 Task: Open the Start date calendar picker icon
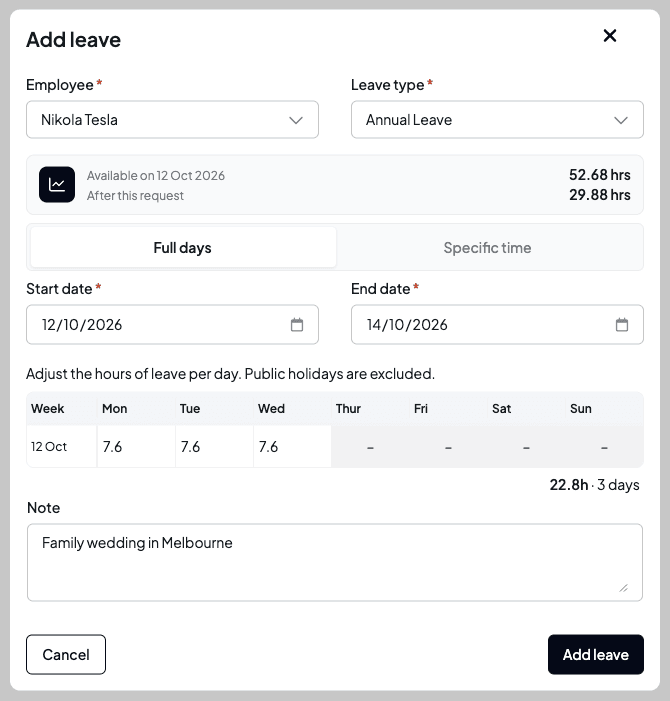click(x=297, y=325)
